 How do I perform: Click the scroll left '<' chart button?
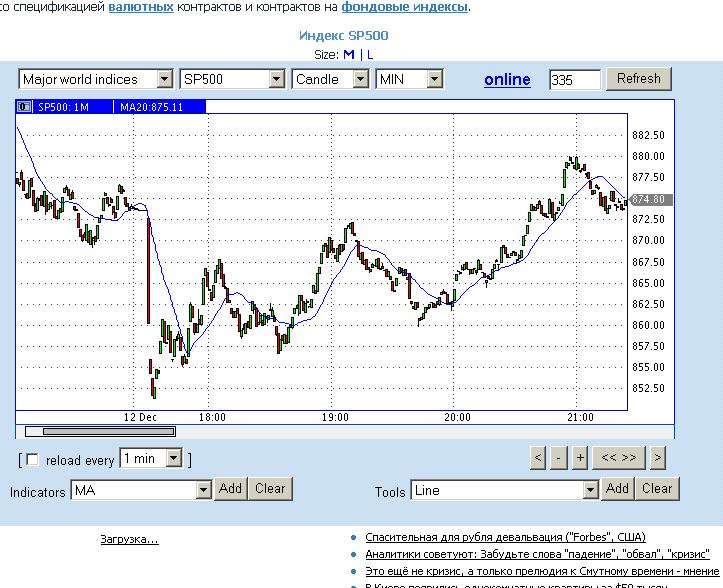pyautogui.click(x=538, y=458)
